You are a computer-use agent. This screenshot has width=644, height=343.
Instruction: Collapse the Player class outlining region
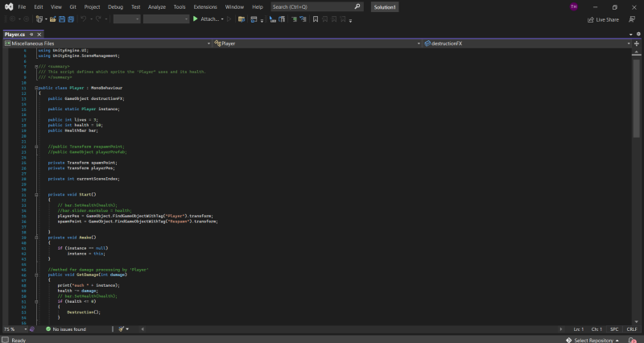[37, 87]
